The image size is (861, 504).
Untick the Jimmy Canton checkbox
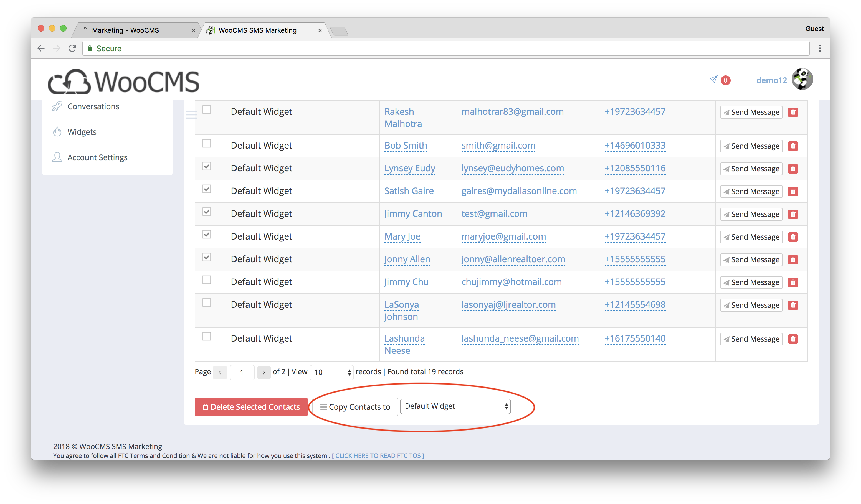(207, 212)
